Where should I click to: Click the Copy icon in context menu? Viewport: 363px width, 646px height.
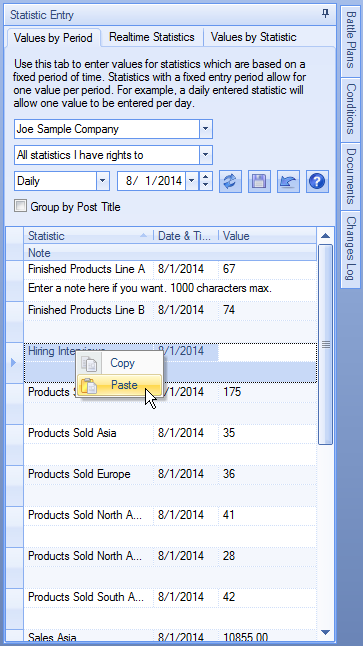(89, 363)
